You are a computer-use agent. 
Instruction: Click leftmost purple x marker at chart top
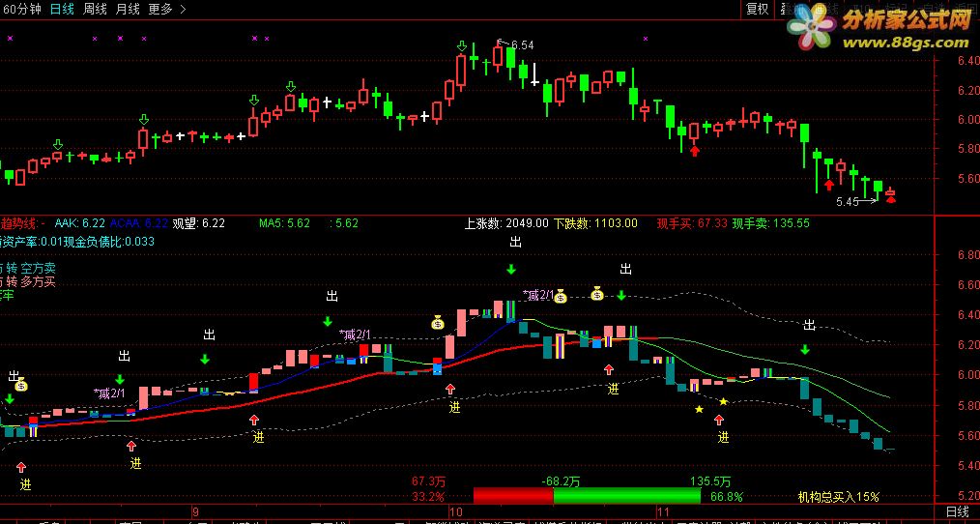(10, 38)
